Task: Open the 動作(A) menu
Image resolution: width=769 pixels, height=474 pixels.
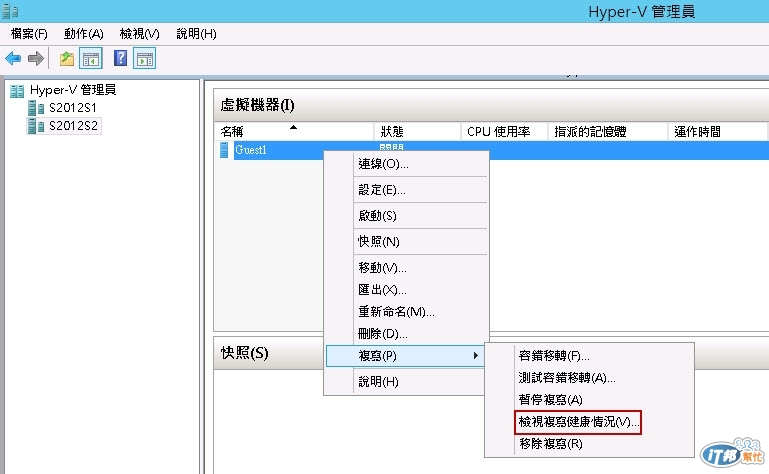Action: (83, 34)
